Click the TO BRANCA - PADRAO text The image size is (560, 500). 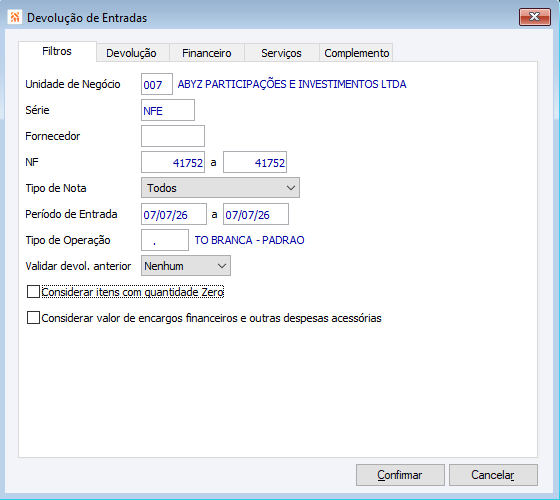click(x=249, y=240)
